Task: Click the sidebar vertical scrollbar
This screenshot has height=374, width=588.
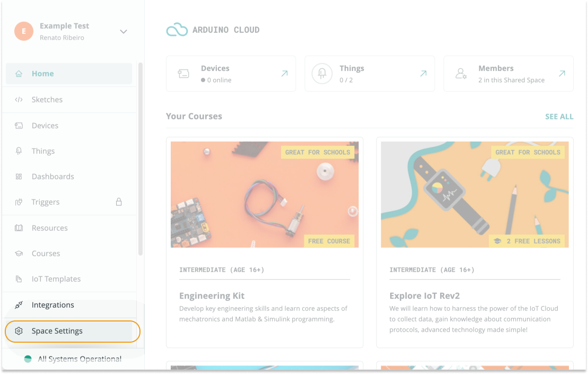Action: pyautogui.click(x=141, y=159)
